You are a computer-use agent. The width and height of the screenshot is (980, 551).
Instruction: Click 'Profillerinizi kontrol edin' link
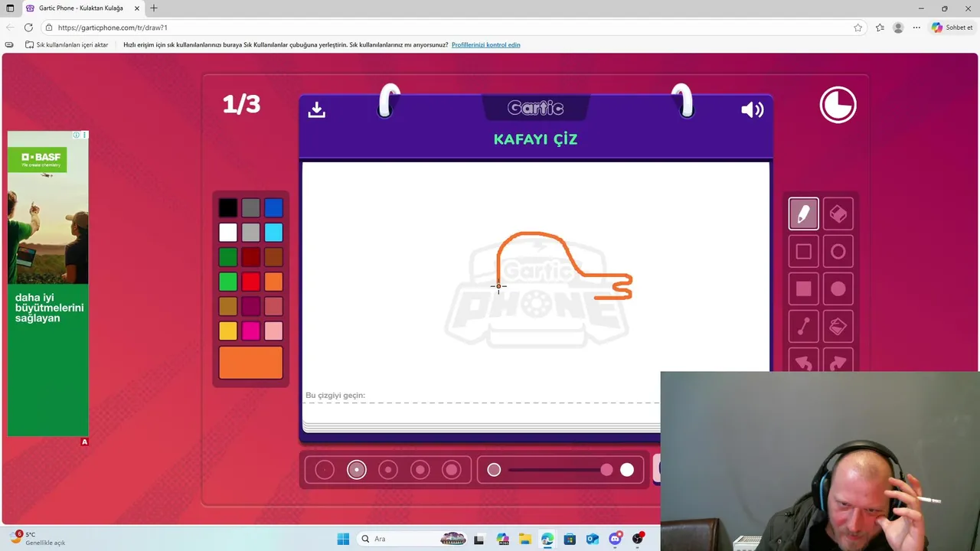coord(485,45)
